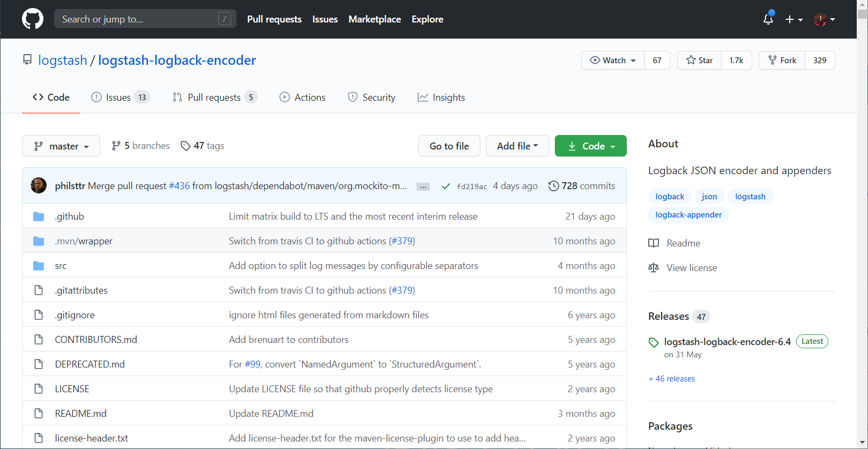Switch to the Code tab
The height and width of the screenshot is (449, 868).
coord(51,97)
